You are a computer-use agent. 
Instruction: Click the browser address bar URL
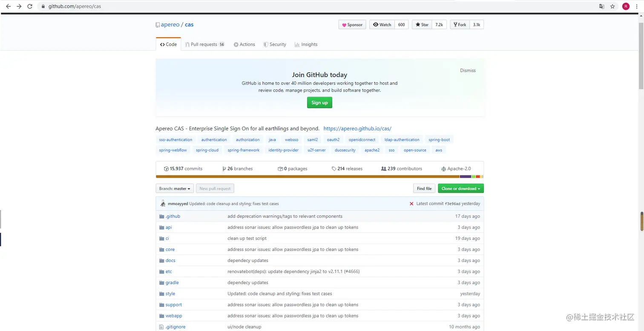click(x=75, y=6)
